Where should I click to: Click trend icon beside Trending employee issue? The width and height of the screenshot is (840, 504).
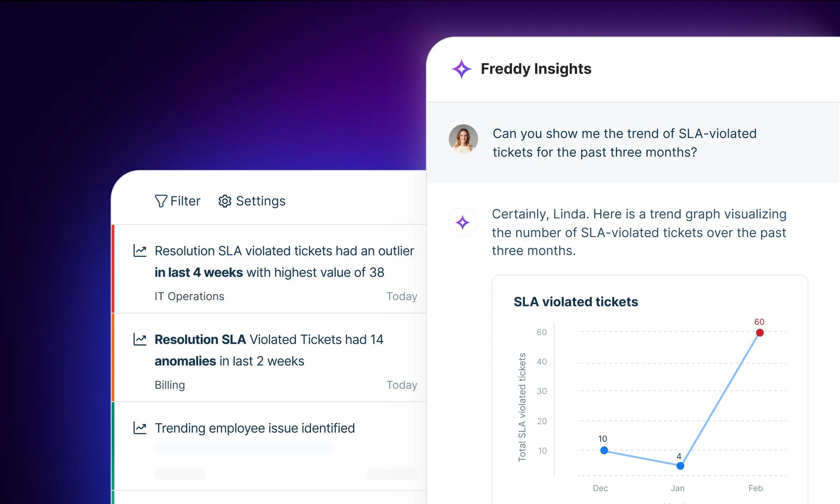click(140, 428)
